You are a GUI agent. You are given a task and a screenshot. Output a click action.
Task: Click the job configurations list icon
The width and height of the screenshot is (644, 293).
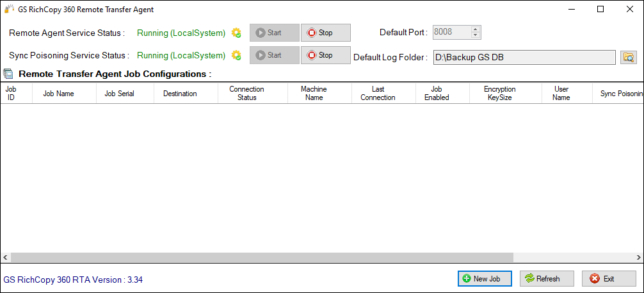pos(8,74)
